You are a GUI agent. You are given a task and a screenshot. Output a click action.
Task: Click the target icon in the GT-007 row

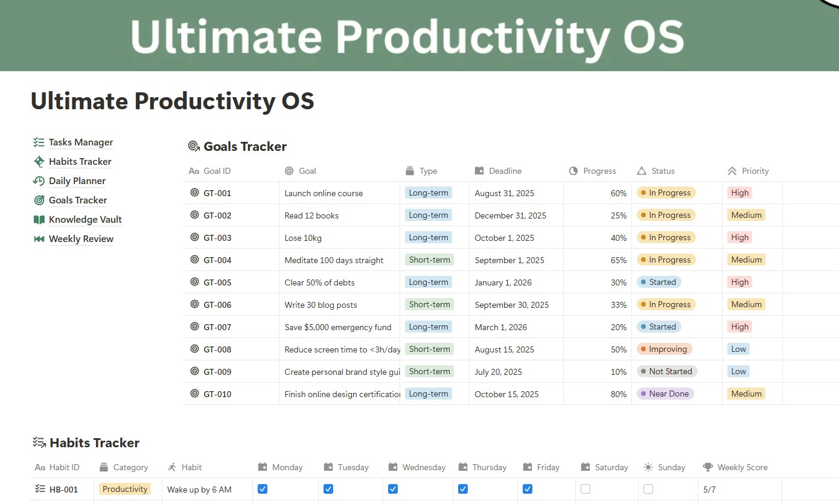click(194, 327)
